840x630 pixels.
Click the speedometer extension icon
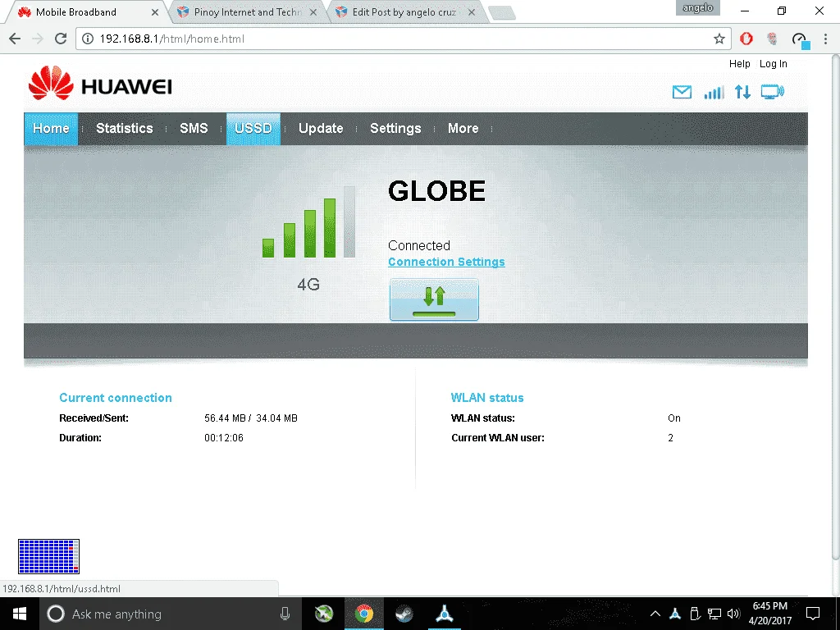pyautogui.click(x=800, y=39)
